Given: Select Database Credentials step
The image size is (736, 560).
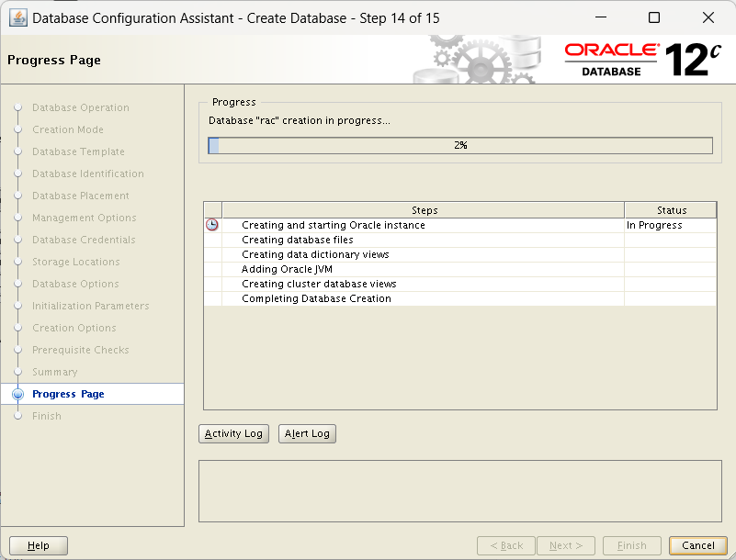Looking at the screenshot, I should (84, 241).
